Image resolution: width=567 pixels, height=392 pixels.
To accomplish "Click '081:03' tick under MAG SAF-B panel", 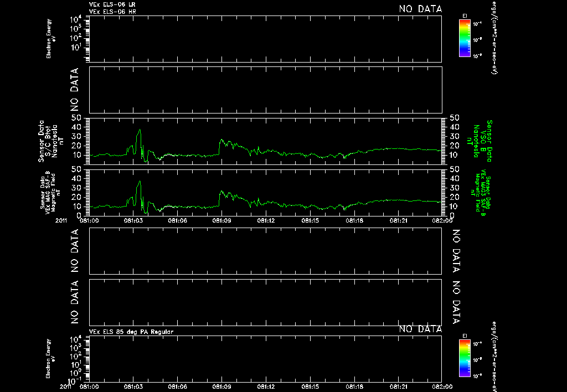I will (133, 220).
